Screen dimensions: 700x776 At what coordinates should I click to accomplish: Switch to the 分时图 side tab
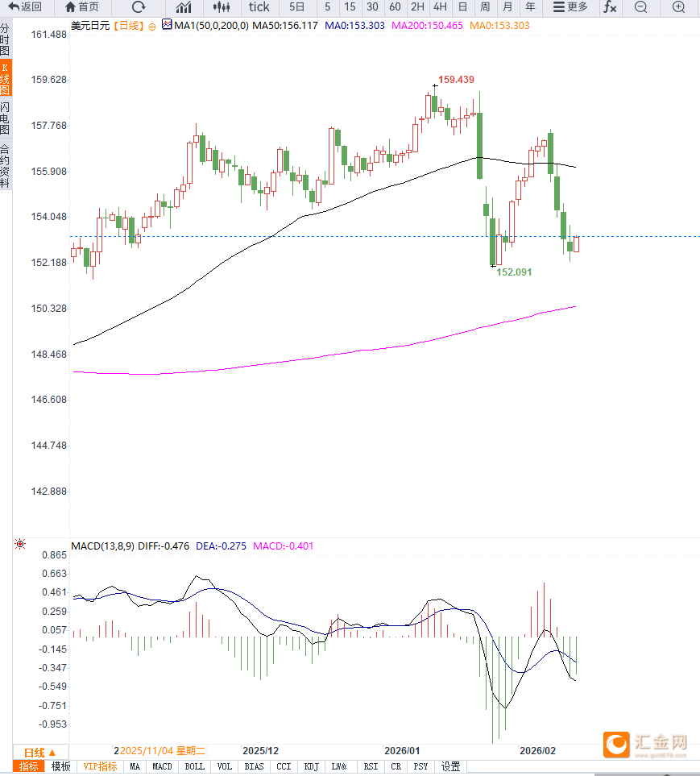(6, 39)
